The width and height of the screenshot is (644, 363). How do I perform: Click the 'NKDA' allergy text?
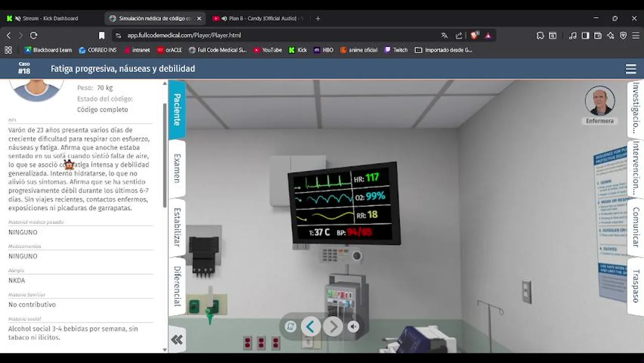17,280
